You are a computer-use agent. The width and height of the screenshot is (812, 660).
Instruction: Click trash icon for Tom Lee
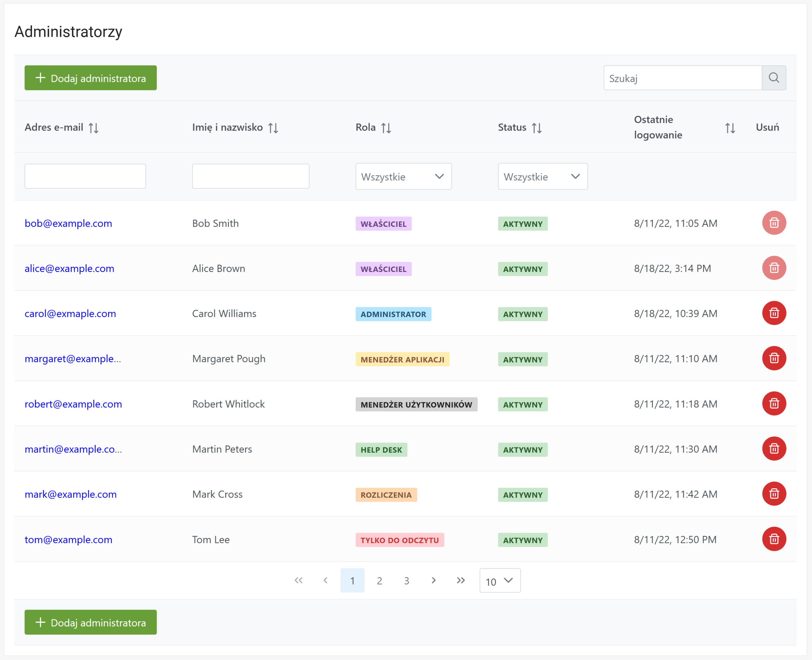774,539
